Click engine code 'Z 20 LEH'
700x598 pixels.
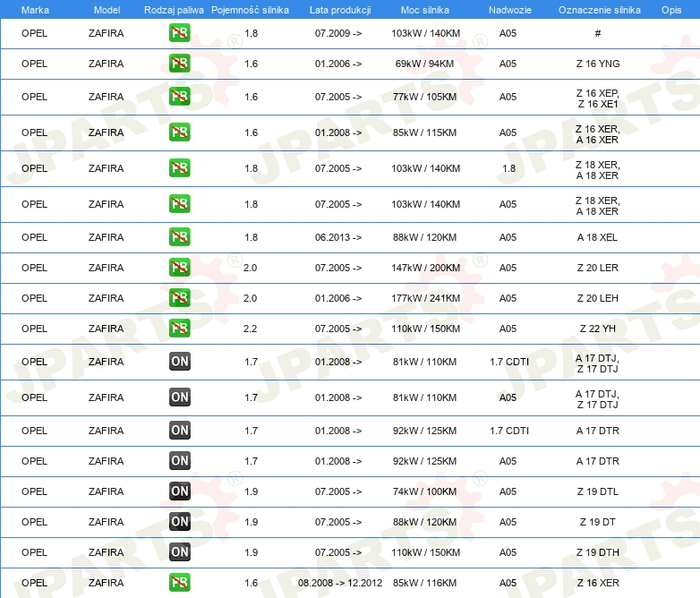(598, 298)
